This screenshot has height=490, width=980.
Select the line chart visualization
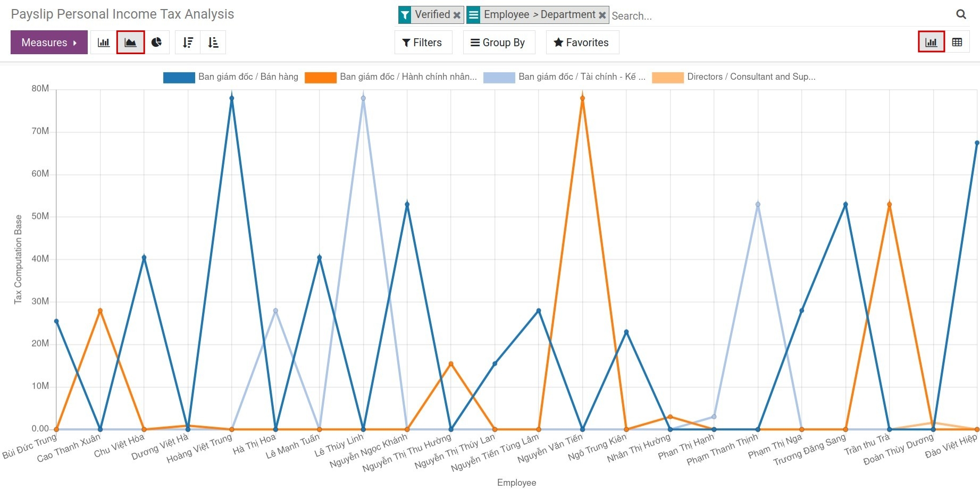[130, 42]
